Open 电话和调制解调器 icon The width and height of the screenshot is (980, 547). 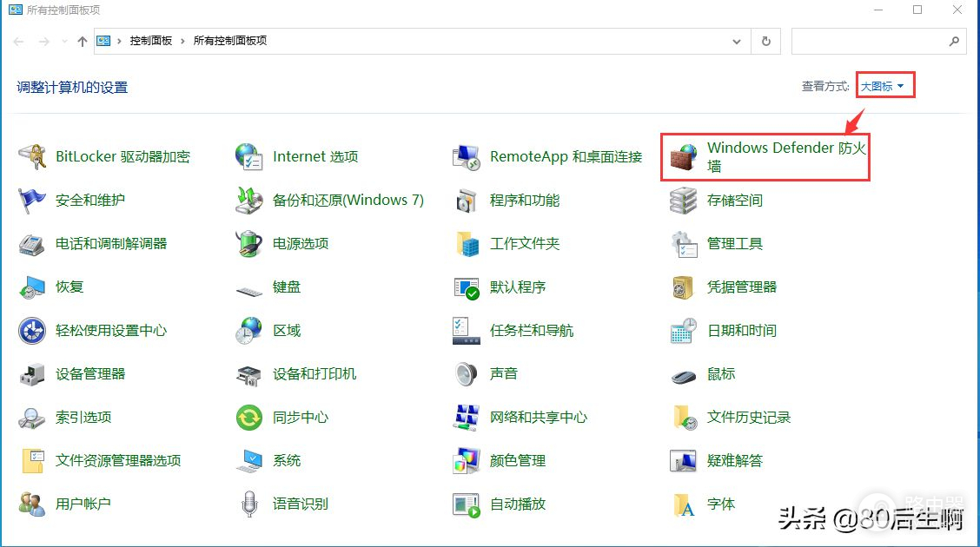32,243
